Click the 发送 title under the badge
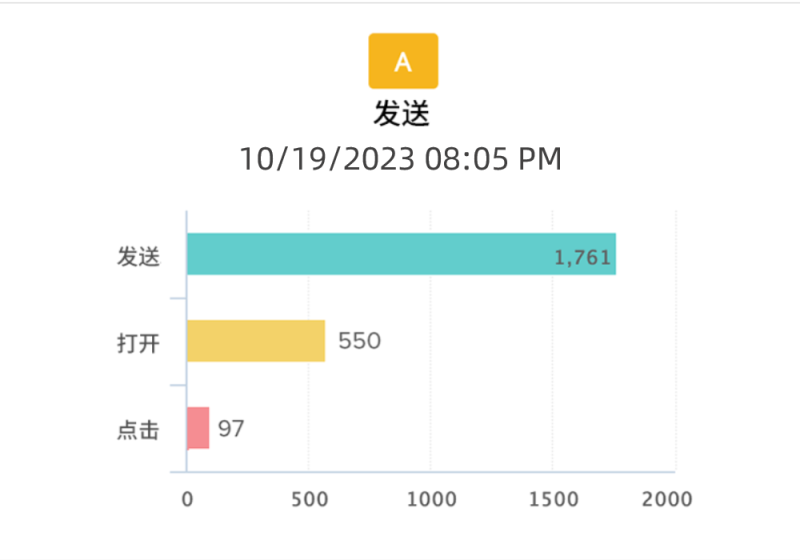The width and height of the screenshot is (800, 560). point(402,114)
